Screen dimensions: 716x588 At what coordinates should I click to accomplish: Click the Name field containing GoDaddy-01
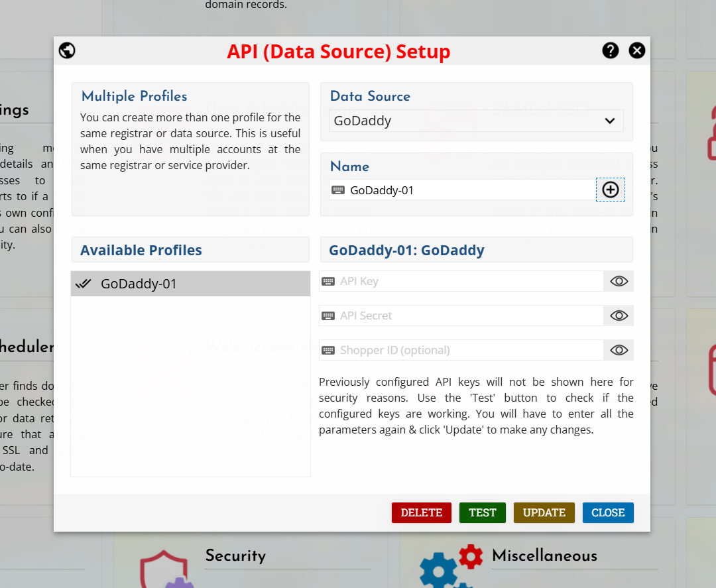(462, 190)
